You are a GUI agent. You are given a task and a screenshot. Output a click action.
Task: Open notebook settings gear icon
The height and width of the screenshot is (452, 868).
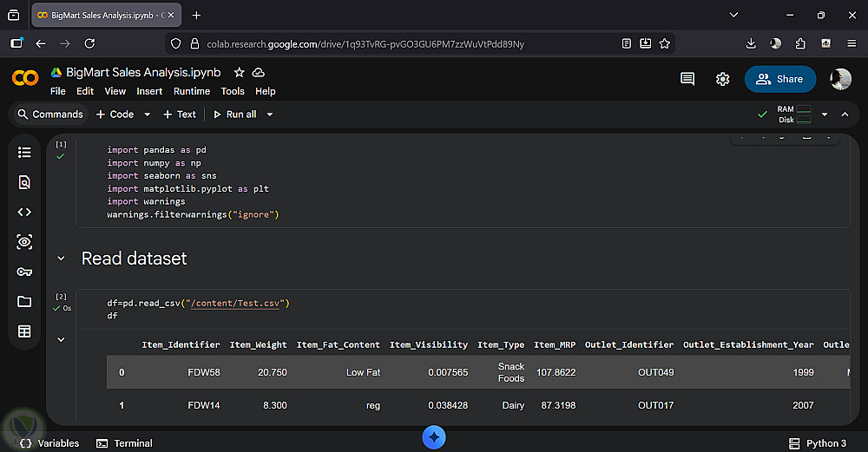click(722, 79)
